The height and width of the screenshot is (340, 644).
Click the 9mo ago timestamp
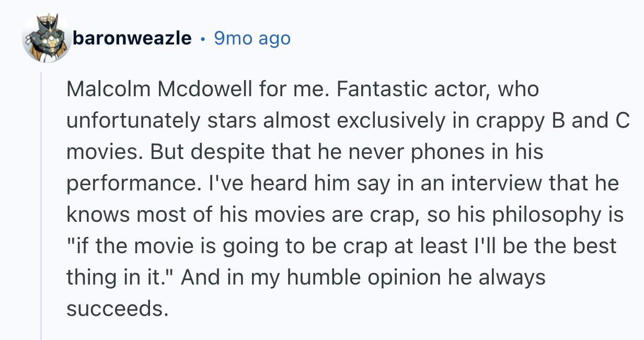click(x=252, y=38)
